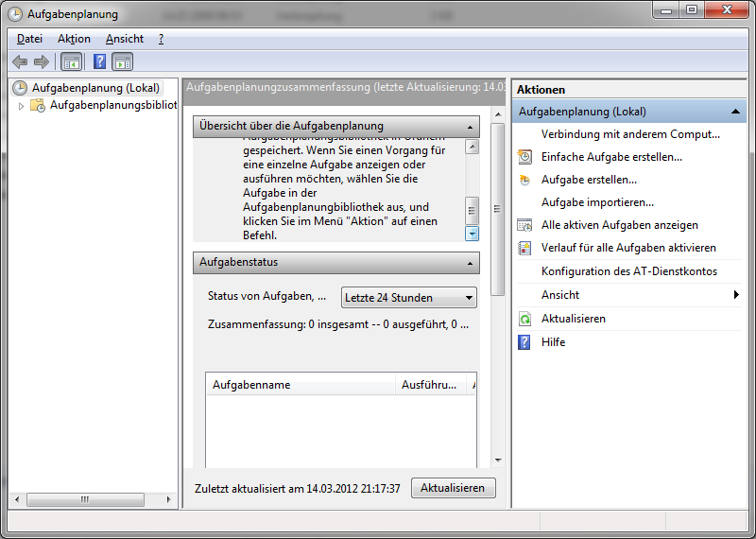The image size is (756, 539).
Task: Click the Aktualisieren button at bottom
Action: point(453,488)
